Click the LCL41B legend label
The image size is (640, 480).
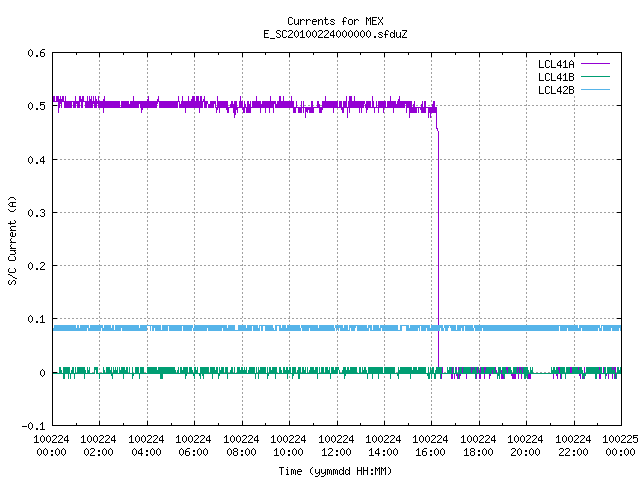click(556, 77)
